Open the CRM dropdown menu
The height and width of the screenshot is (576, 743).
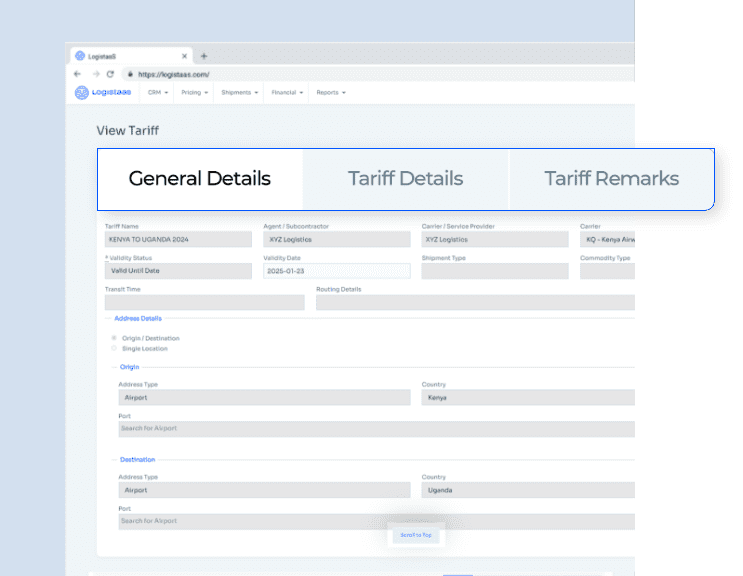pyautogui.click(x=158, y=92)
